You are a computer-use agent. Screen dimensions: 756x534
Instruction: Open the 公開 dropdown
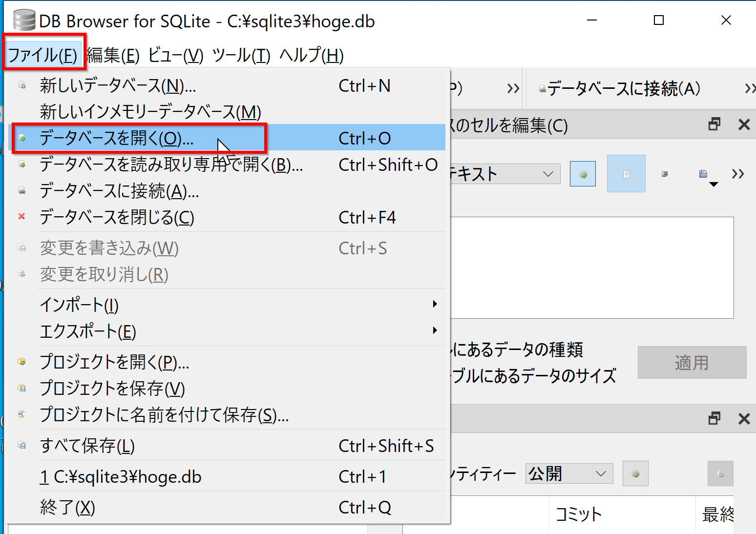click(x=569, y=473)
